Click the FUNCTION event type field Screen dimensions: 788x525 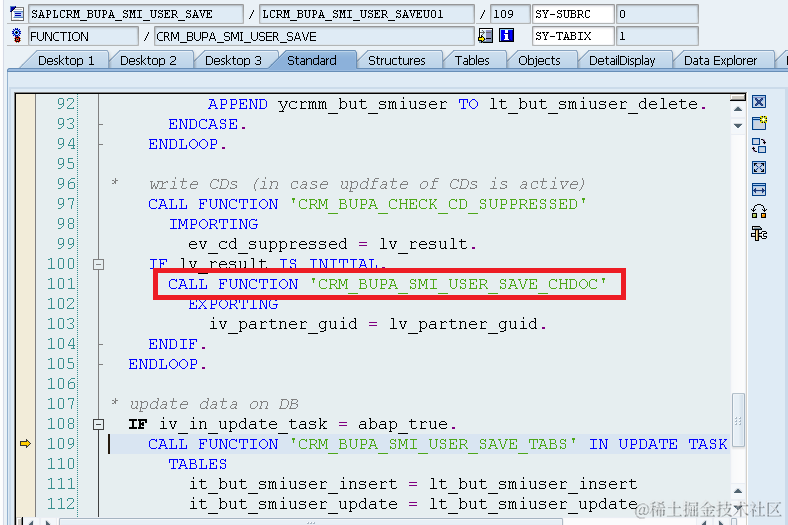pyautogui.click(x=83, y=36)
